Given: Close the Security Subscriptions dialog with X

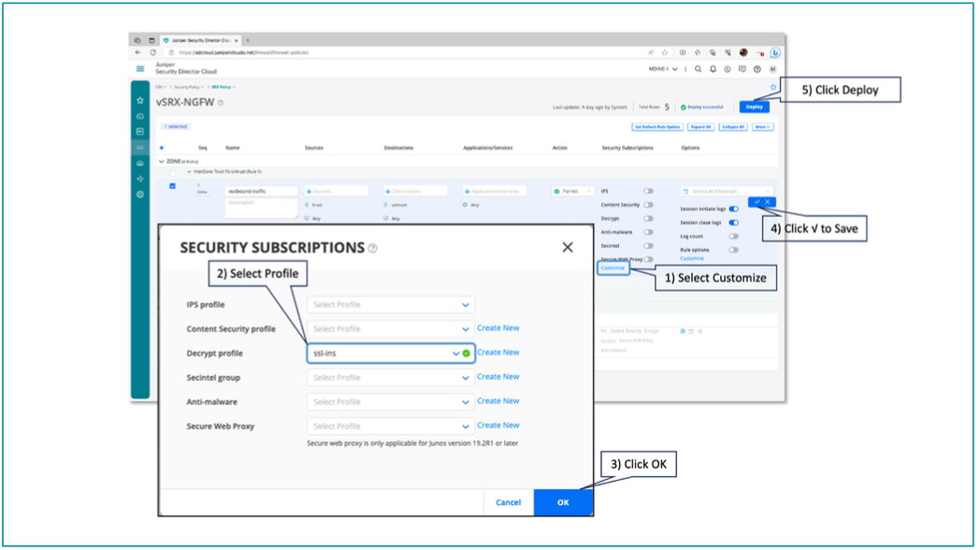Looking at the screenshot, I should pos(567,248).
